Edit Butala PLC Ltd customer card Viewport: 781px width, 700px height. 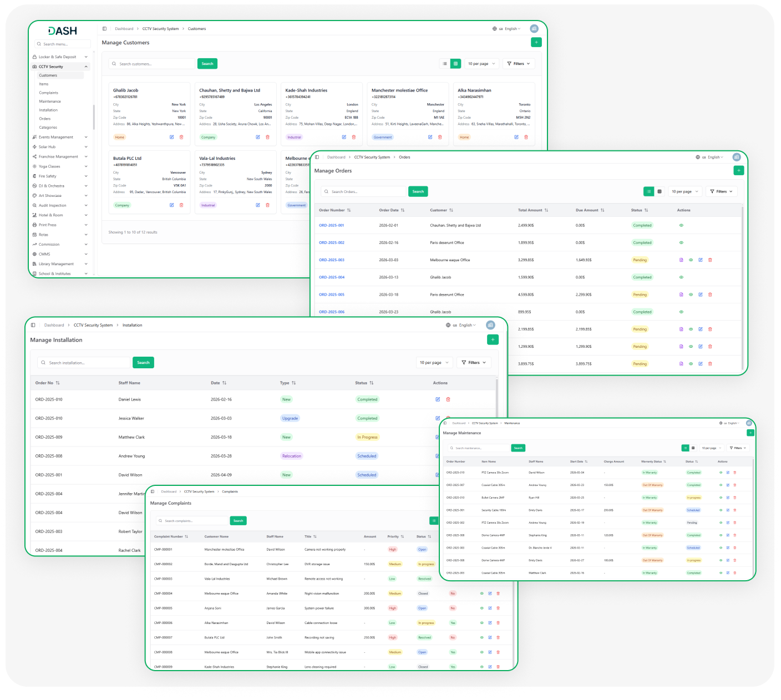tap(172, 205)
